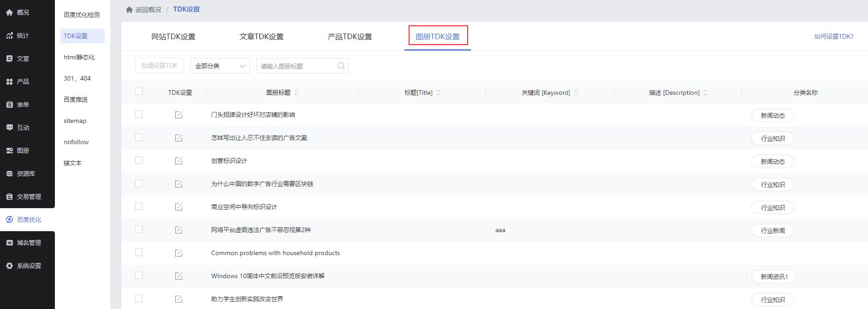
Task: Click the search magnifier in album title box
Action: pos(341,66)
